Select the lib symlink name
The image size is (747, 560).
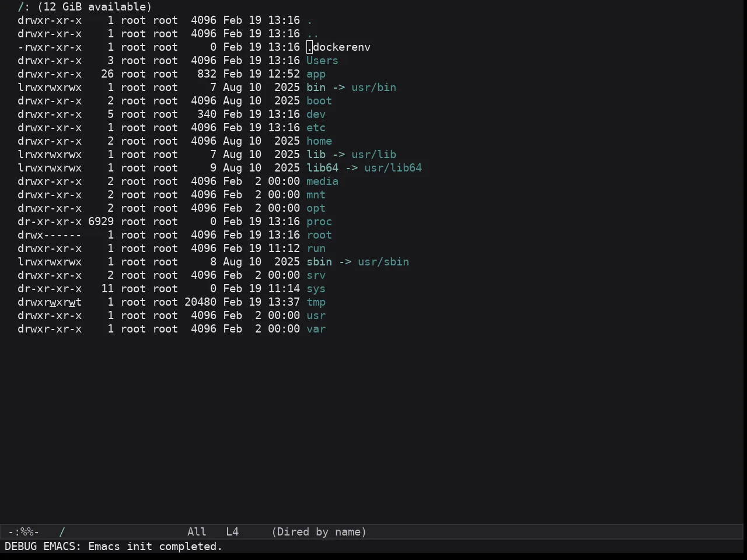pos(316,155)
